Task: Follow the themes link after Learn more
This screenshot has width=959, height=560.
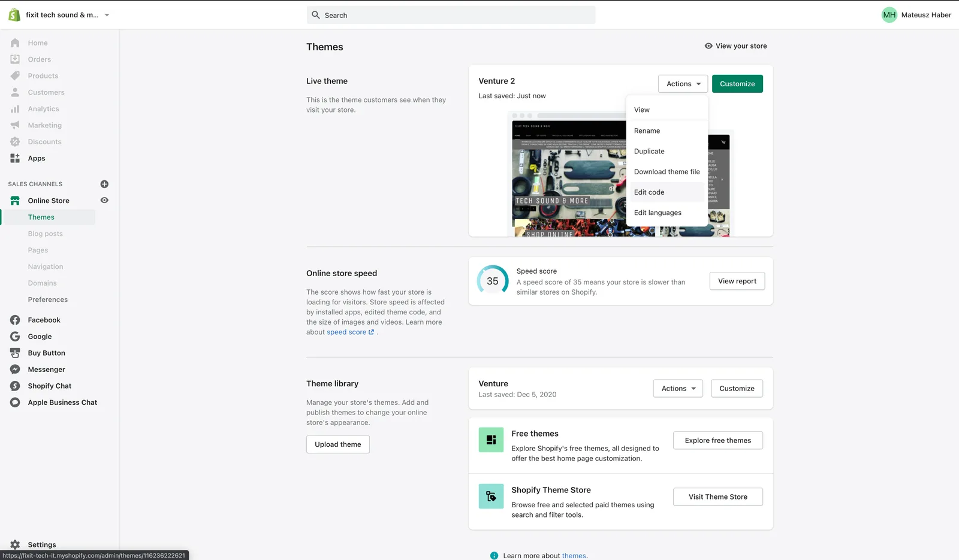Action: click(574, 556)
